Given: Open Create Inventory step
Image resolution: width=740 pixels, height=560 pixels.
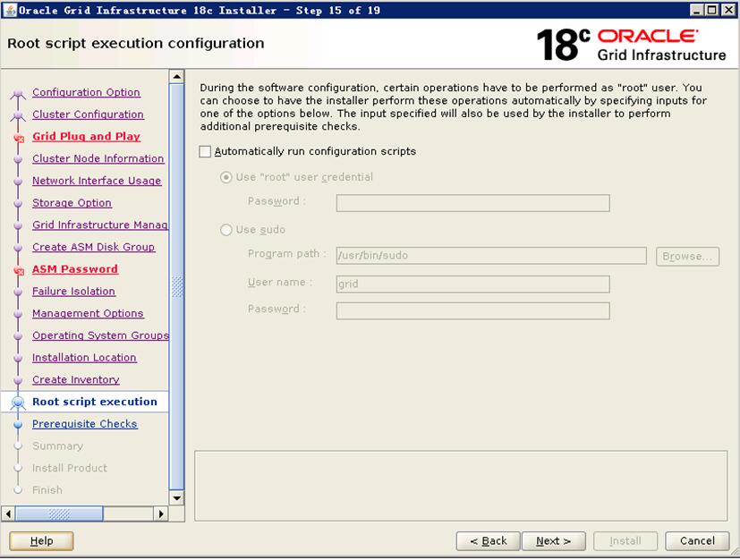Looking at the screenshot, I should pos(76,380).
